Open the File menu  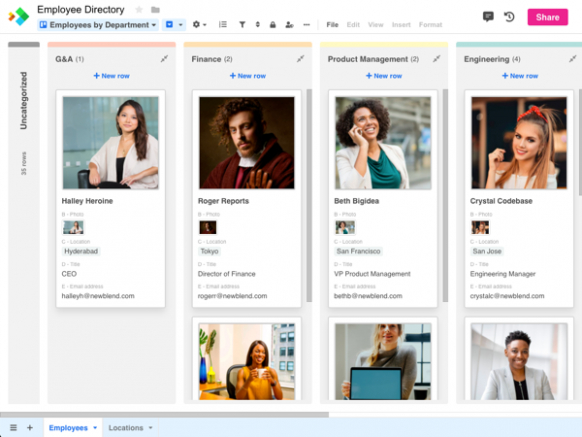(x=332, y=25)
